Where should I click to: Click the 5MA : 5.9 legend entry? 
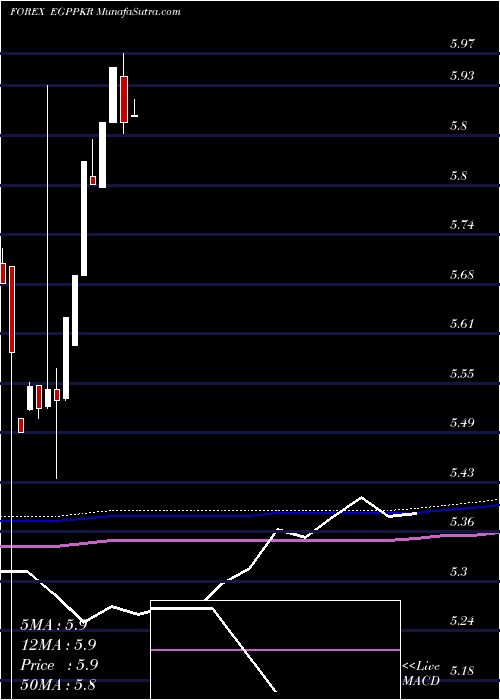54,625
